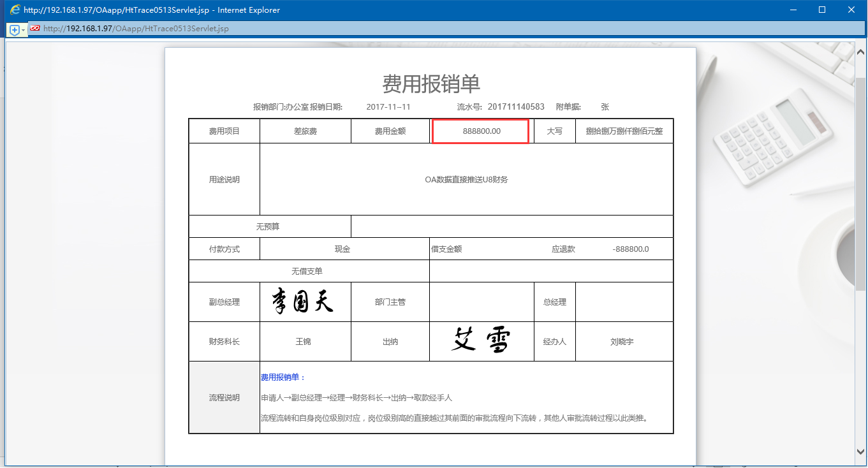Click the maximize window icon
Screen dimensions: 868x468
pyautogui.click(x=823, y=10)
